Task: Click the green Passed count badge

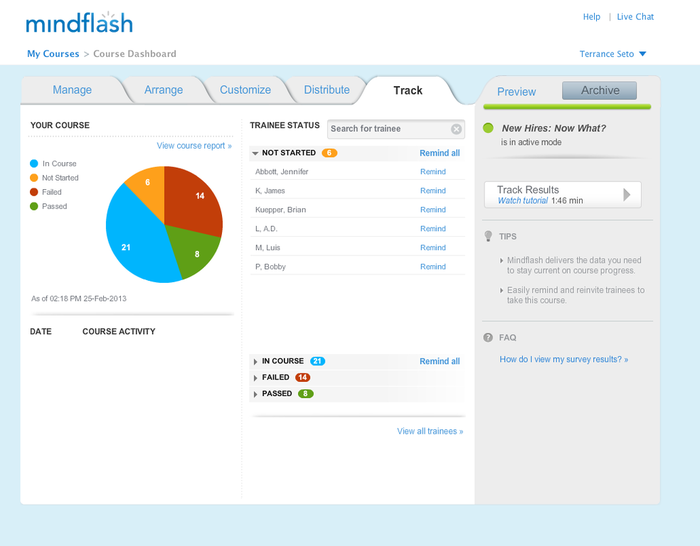Action: point(305,394)
